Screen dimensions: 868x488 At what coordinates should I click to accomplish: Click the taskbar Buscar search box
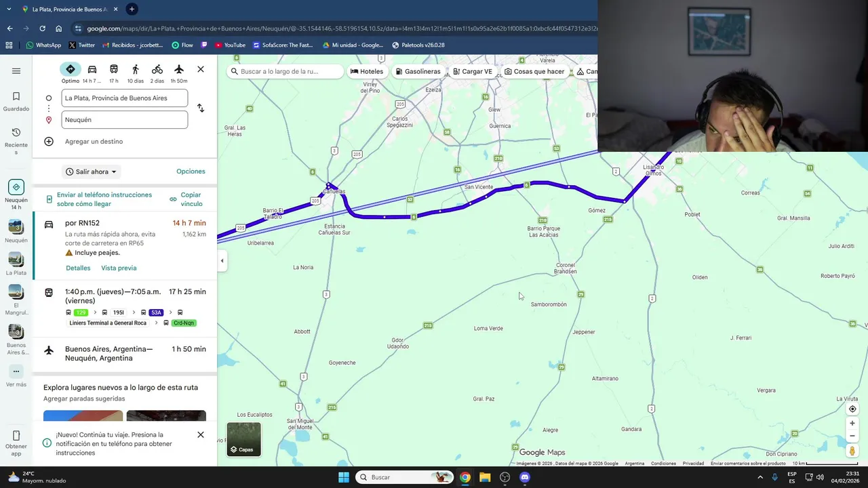pos(404,477)
